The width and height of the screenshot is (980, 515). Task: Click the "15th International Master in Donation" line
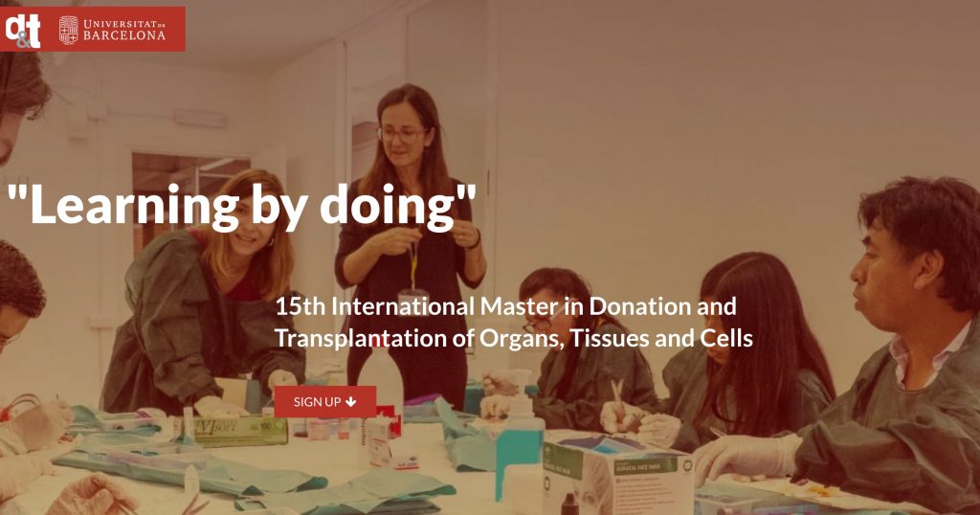[505, 306]
